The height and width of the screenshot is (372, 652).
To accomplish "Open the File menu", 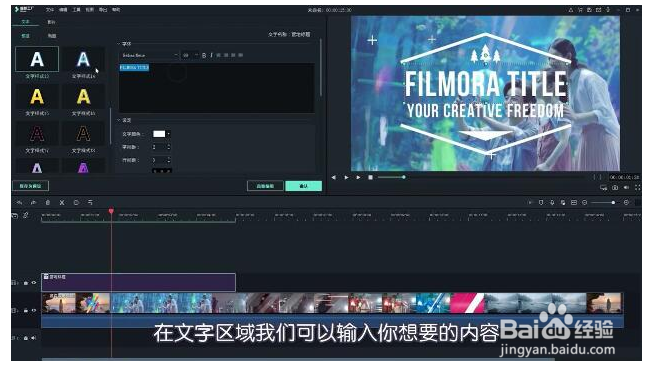I will point(49,10).
